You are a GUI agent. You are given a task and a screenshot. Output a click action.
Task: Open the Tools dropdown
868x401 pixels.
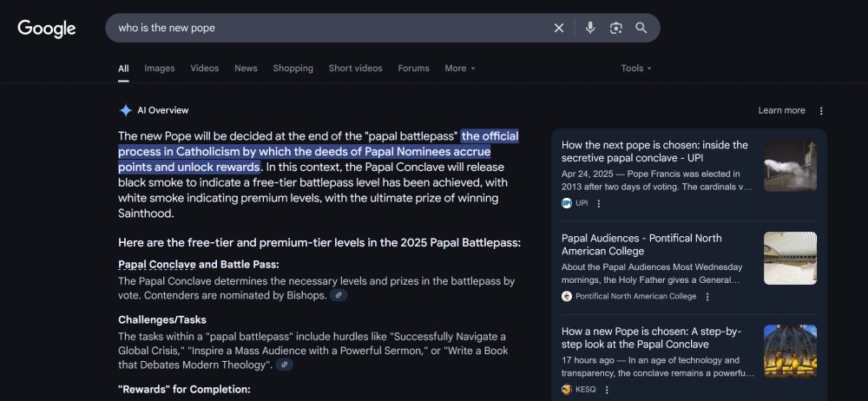pyautogui.click(x=635, y=68)
